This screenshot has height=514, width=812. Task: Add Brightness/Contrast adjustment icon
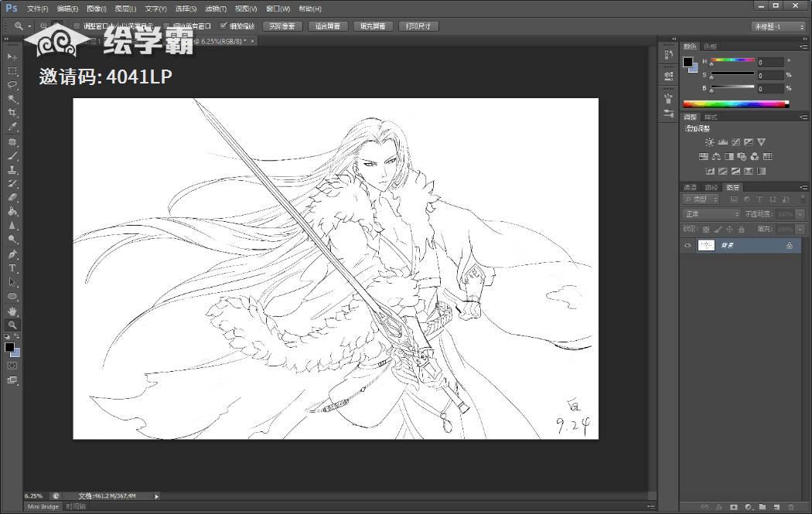[709, 142]
